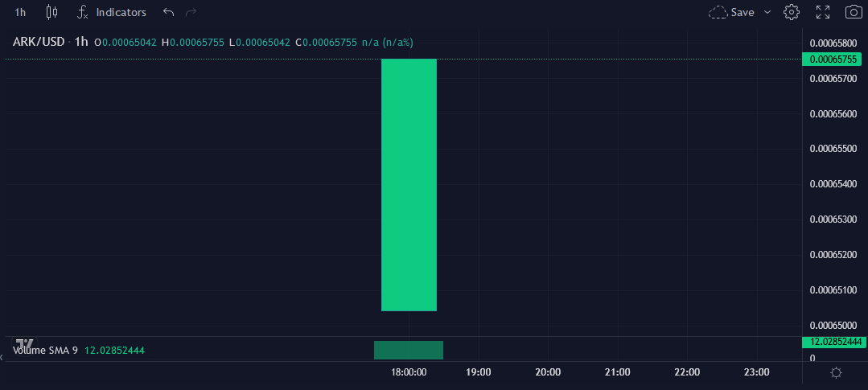Click the 0.00065300 price axis label

pyautogui.click(x=833, y=220)
